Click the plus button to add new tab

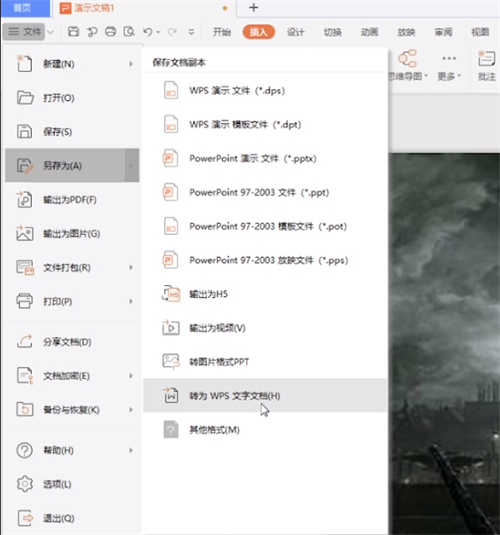254,8
